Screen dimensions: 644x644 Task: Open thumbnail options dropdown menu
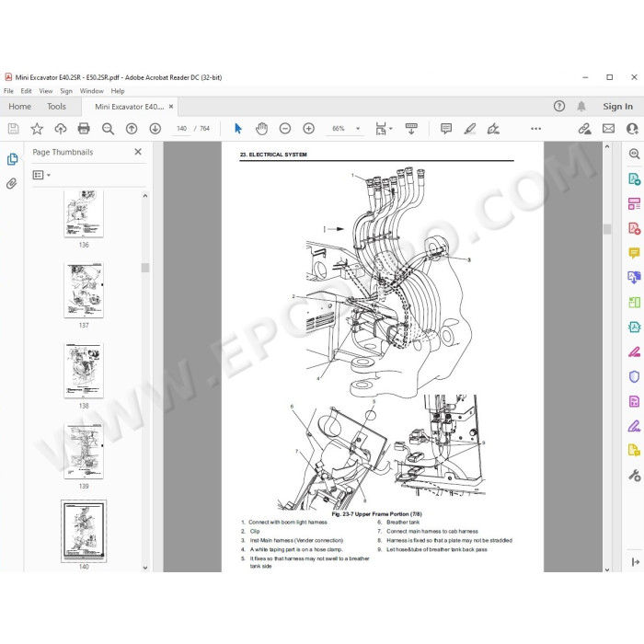click(x=41, y=176)
